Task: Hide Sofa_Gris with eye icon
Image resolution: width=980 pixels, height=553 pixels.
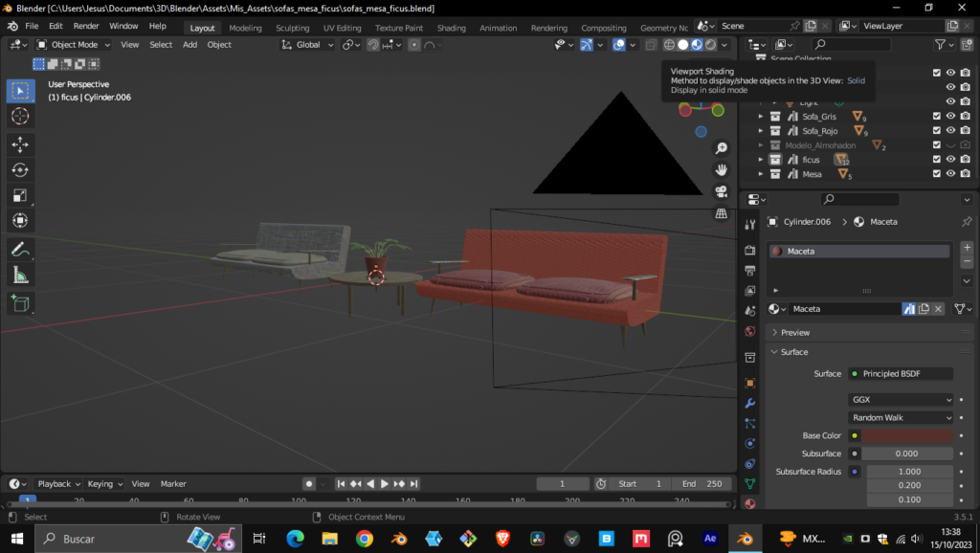Action: coord(950,116)
